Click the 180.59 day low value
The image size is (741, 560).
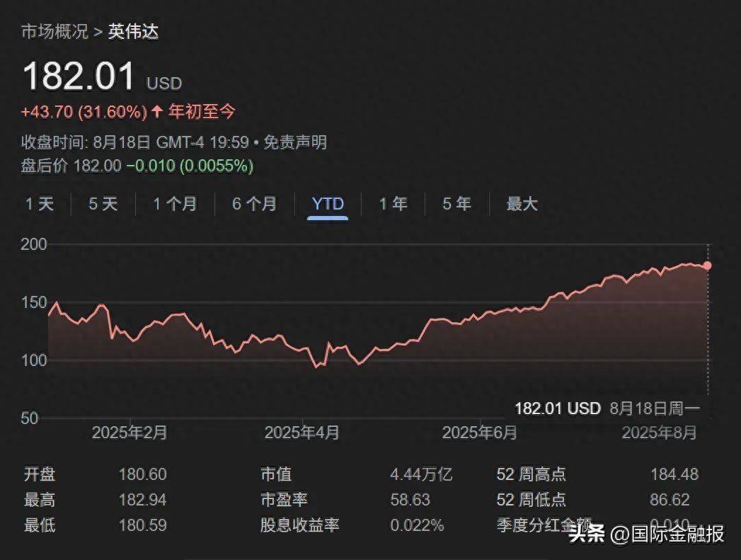142,525
